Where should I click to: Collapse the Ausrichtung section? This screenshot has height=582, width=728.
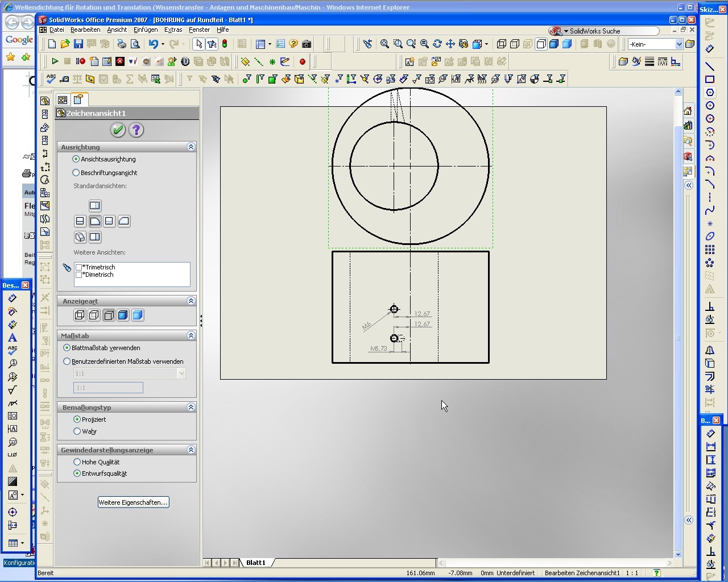pyautogui.click(x=191, y=147)
